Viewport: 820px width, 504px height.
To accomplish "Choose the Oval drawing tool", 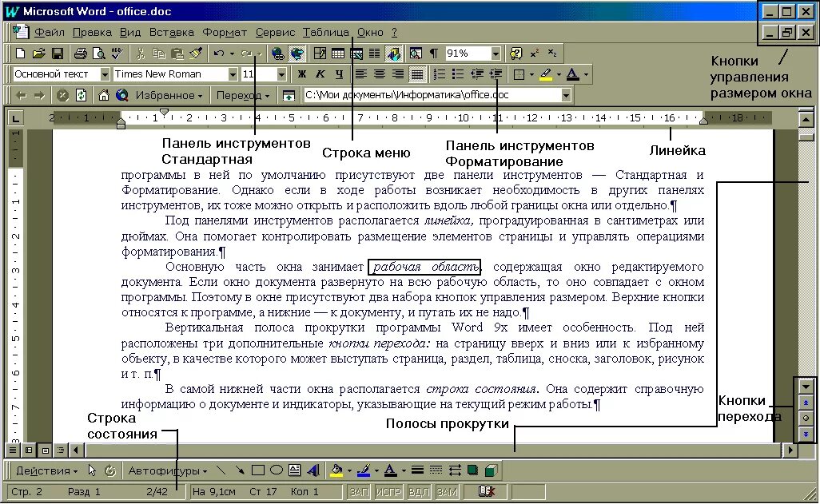I will tap(276, 470).
